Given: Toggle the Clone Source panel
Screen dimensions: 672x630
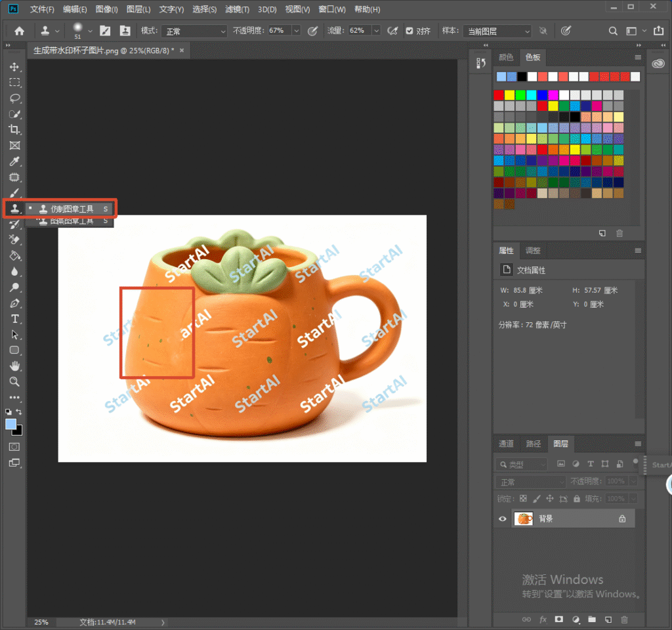Looking at the screenshot, I should (125, 31).
